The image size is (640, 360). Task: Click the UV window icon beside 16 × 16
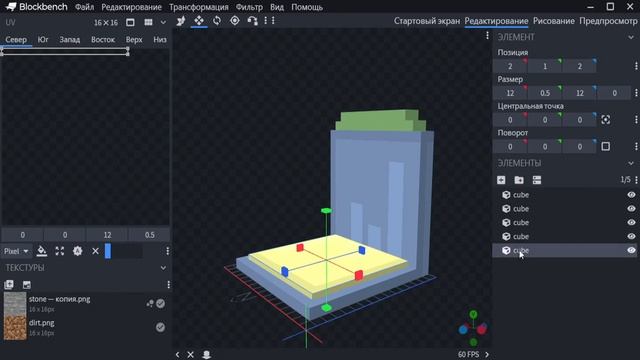[x=130, y=22]
